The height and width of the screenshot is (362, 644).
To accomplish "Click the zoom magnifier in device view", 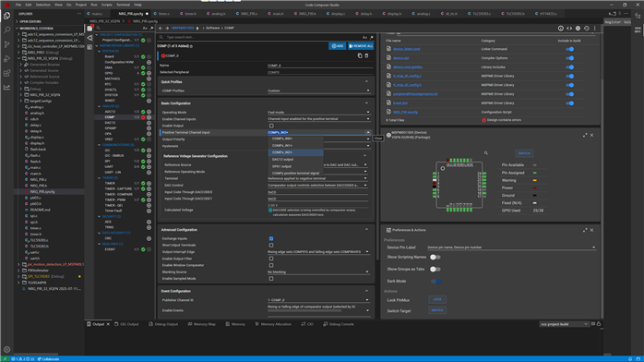I will pyautogui.click(x=486, y=153).
